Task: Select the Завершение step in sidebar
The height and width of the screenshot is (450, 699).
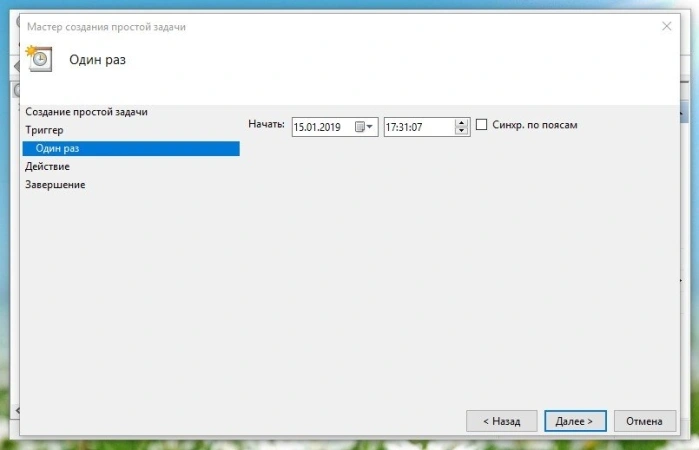Action: pos(55,185)
